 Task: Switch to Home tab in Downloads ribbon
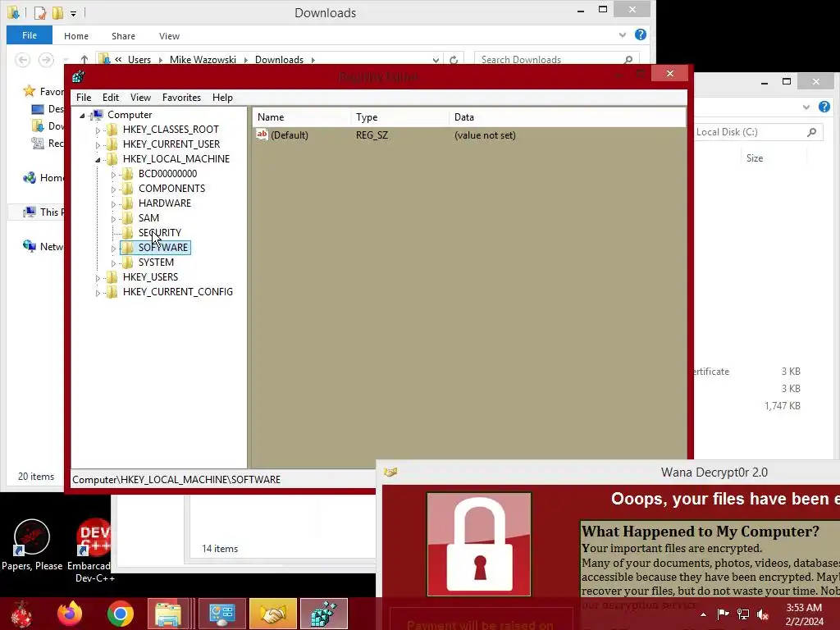pyautogui.click(x=76, y=36)
